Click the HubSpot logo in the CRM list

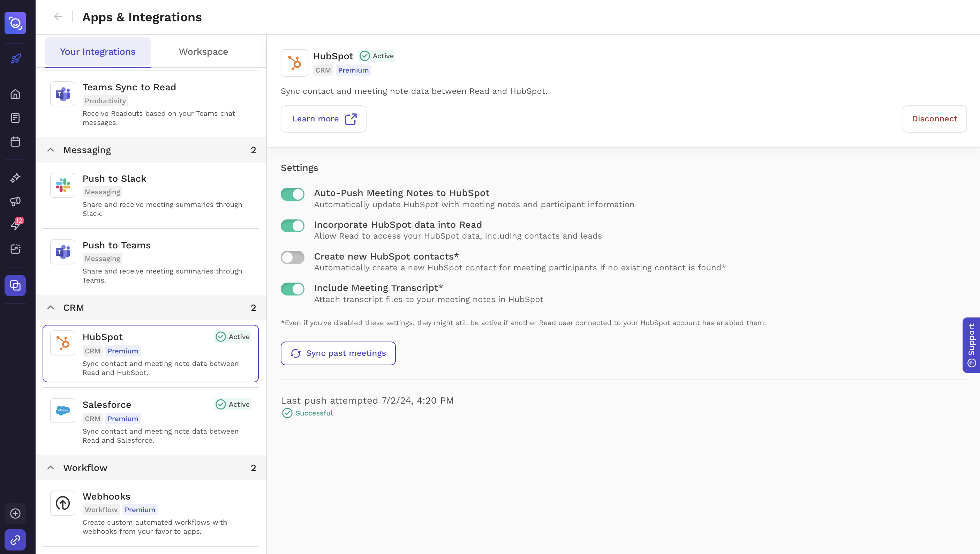(x=63, y=343)
